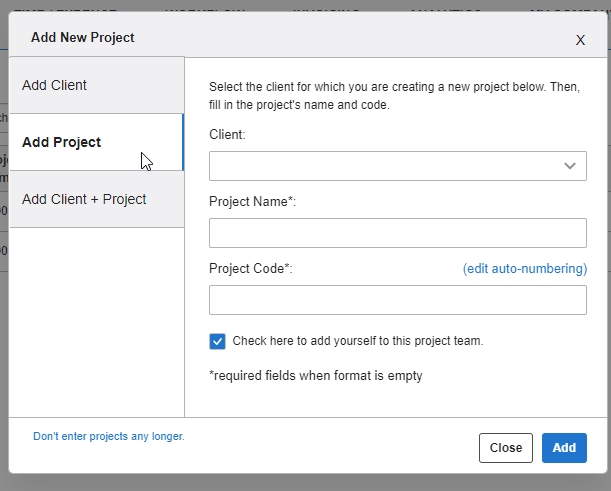Expand the Client dropdown chevron arrow
This screenshot has width=611, height=491.
570,166
